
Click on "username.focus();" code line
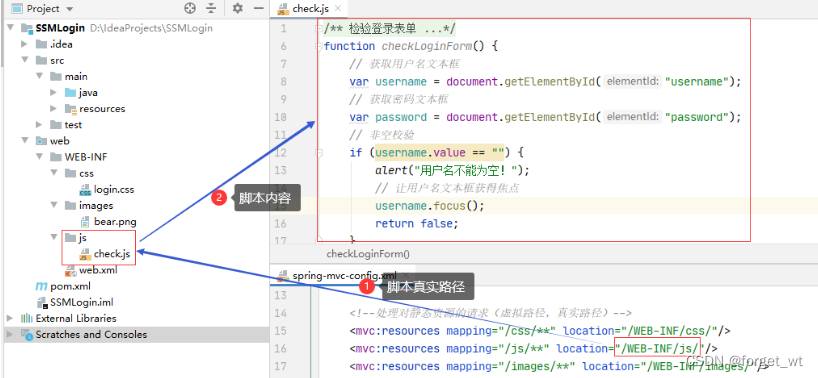[x=430, y=205]
